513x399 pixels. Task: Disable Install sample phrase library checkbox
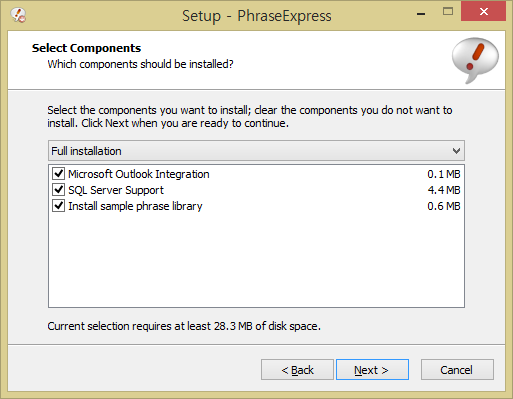point(58,205)
